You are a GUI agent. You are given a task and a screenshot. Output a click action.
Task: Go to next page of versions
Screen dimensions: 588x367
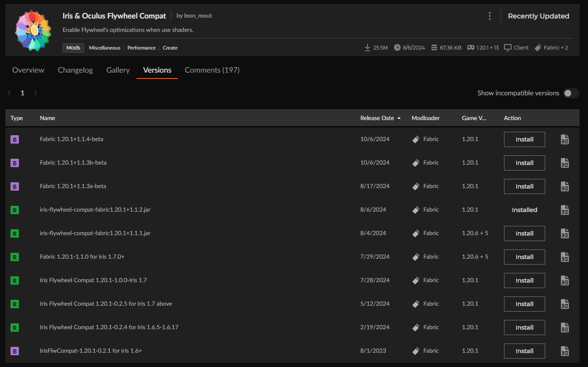click(x=36, y=93)
